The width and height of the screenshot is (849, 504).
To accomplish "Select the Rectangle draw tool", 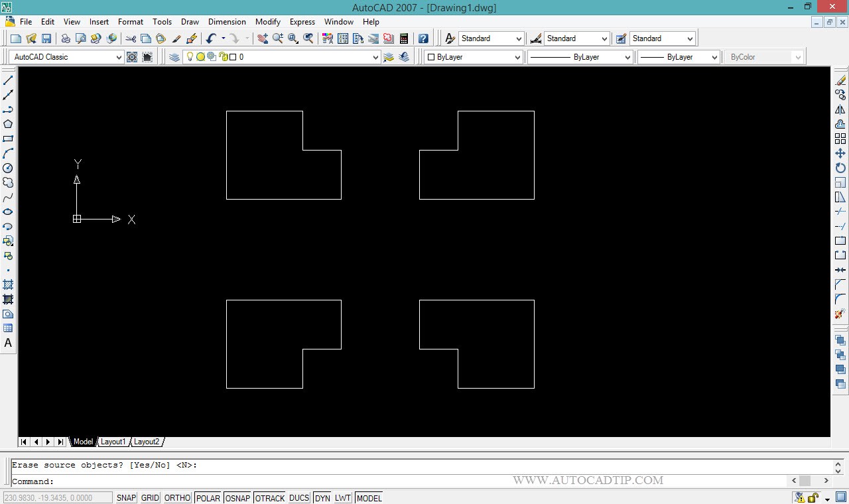I will [x=8, y=139].
